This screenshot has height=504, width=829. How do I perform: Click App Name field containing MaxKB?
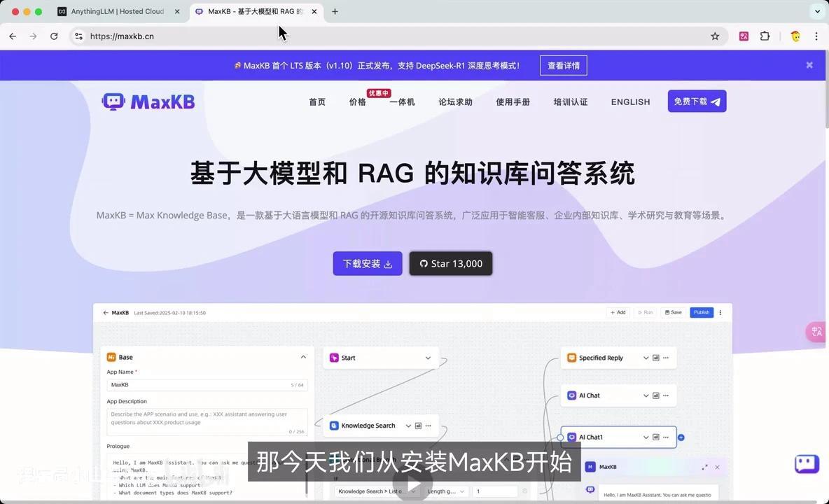pos(207,384)
